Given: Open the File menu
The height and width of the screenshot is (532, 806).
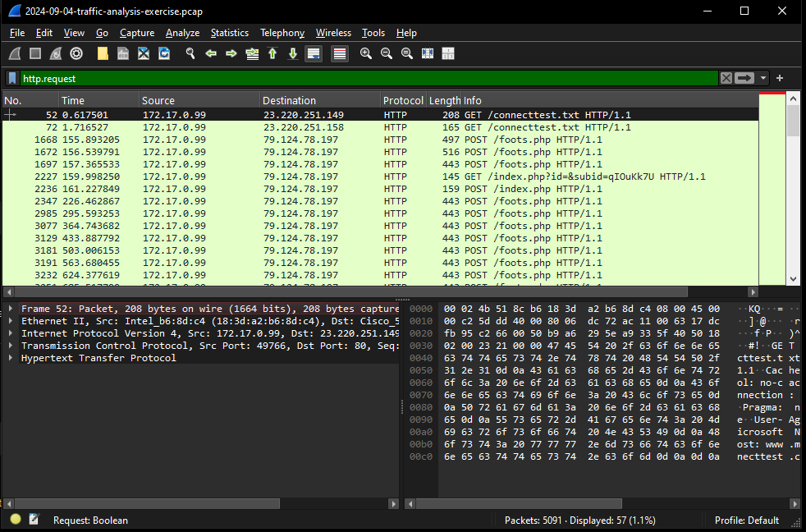Looking at the screenshot, I should [17, 33].
